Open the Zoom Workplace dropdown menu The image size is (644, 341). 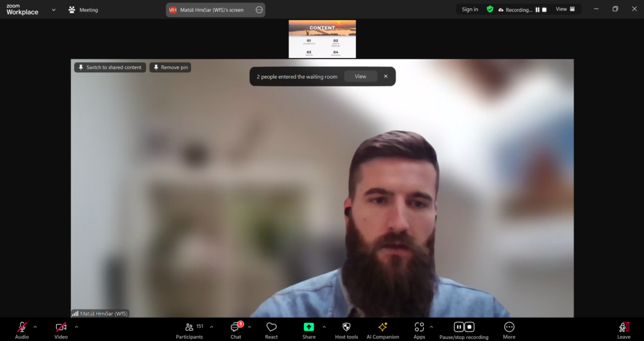(53, 10)
